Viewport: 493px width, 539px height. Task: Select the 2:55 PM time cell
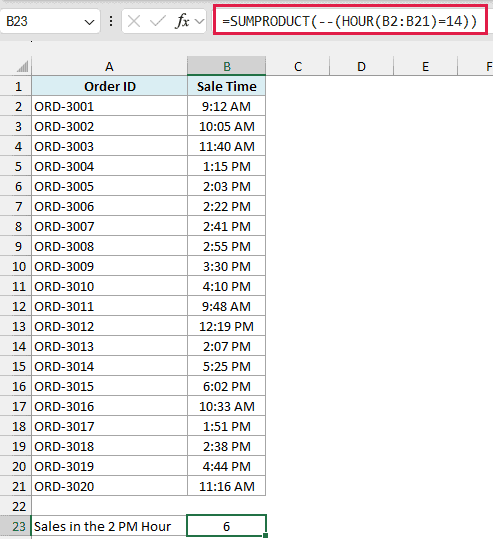pyautogui.click(x=227, y=246)
